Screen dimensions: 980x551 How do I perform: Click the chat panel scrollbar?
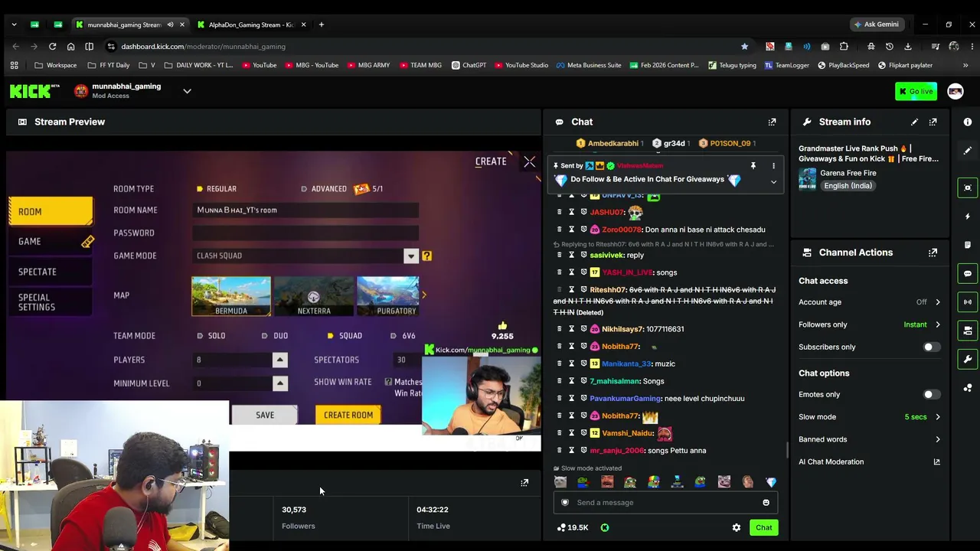coord(786,452)
